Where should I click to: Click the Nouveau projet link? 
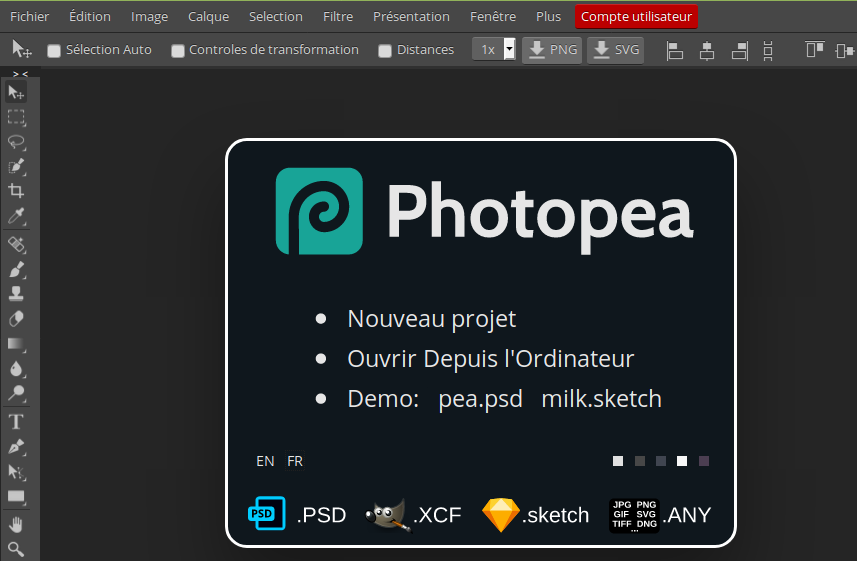431,319
